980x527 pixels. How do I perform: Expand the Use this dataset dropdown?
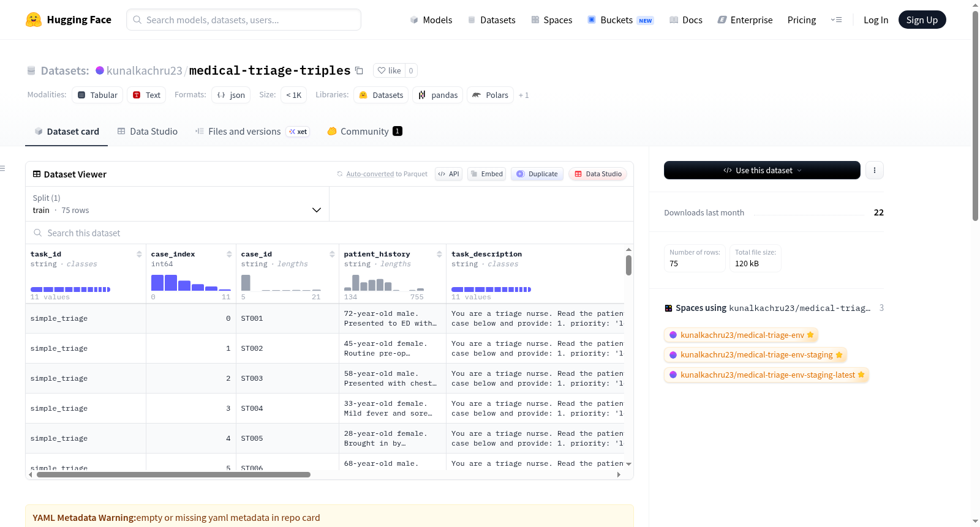click(x=762, y=170)
